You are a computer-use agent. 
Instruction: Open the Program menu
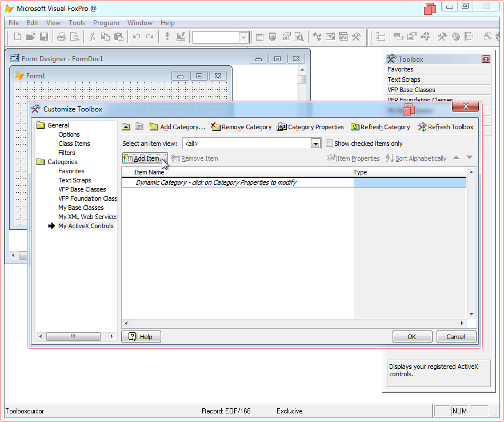pyautogui.click(x=106, y=23)
